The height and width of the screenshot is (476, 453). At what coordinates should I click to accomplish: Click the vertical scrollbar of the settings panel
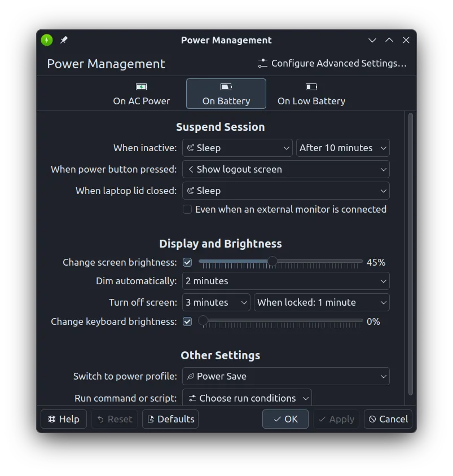point(411,254)
